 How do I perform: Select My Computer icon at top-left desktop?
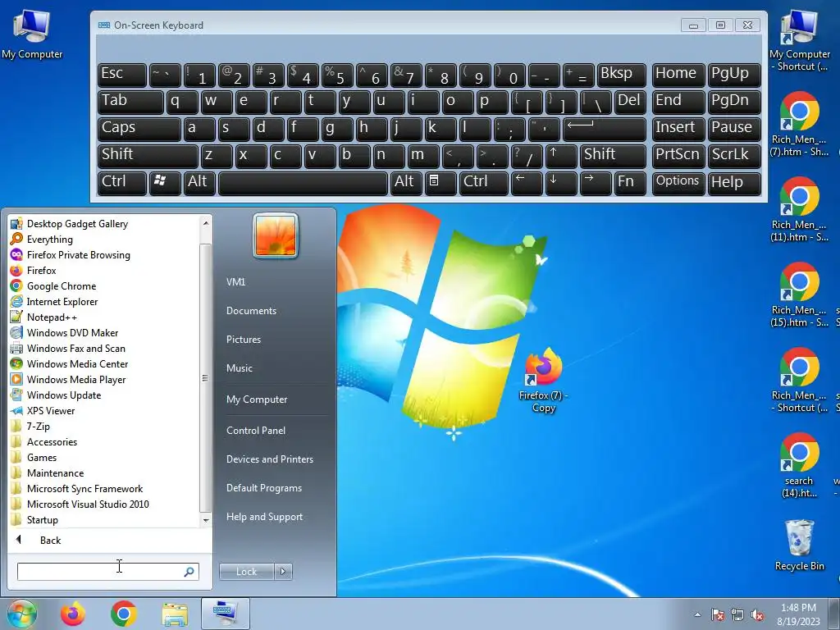coord(32,33)
